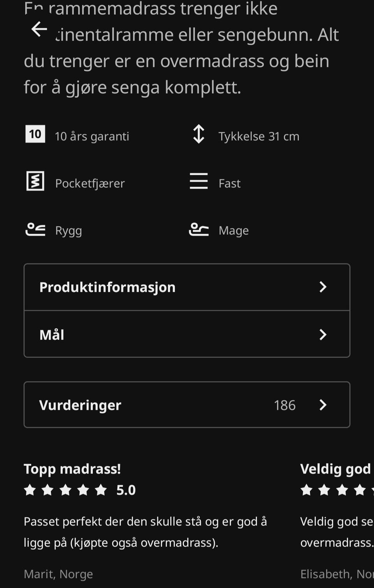Image resolution: width=374 pixels, height=588 pixels.
Task: Expand the Produktinformasjon chevron
Action: [x=323, y=287]
